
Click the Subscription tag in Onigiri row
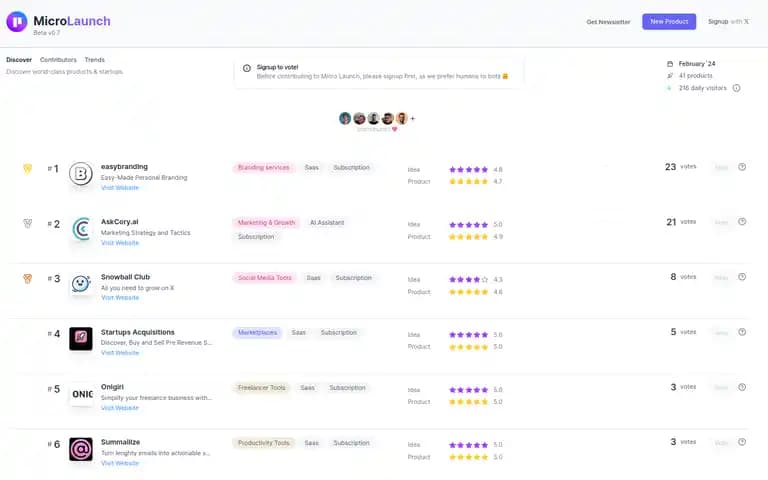tap(347, 388)
